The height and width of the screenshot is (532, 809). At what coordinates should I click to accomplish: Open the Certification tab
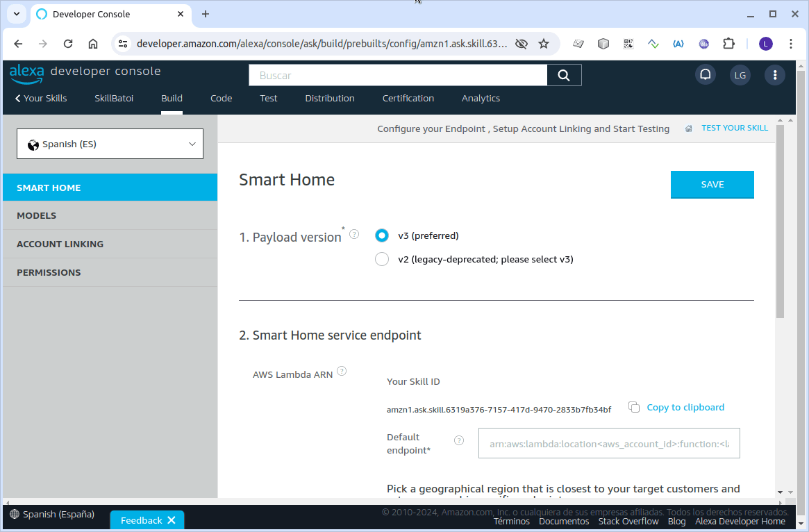(408, 98)
